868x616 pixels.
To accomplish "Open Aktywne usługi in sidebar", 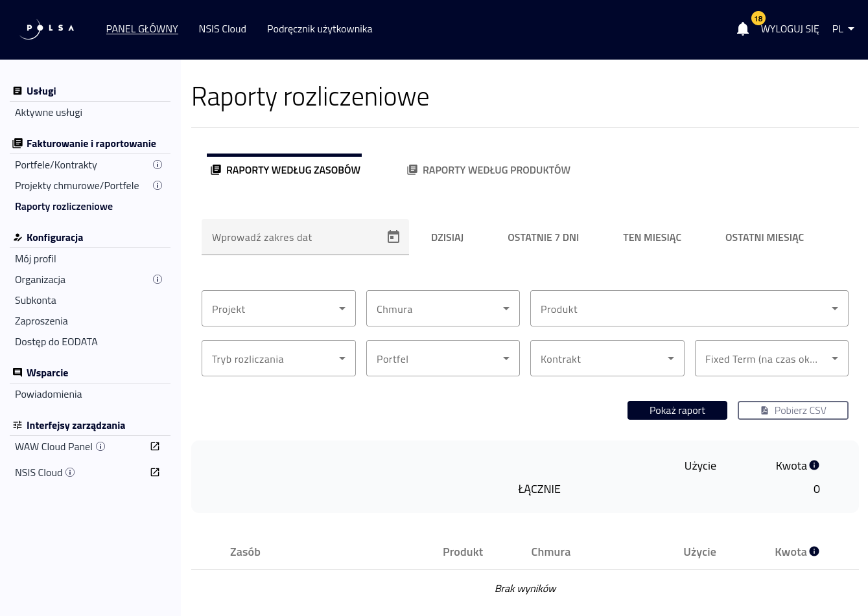I will [49, 112].
